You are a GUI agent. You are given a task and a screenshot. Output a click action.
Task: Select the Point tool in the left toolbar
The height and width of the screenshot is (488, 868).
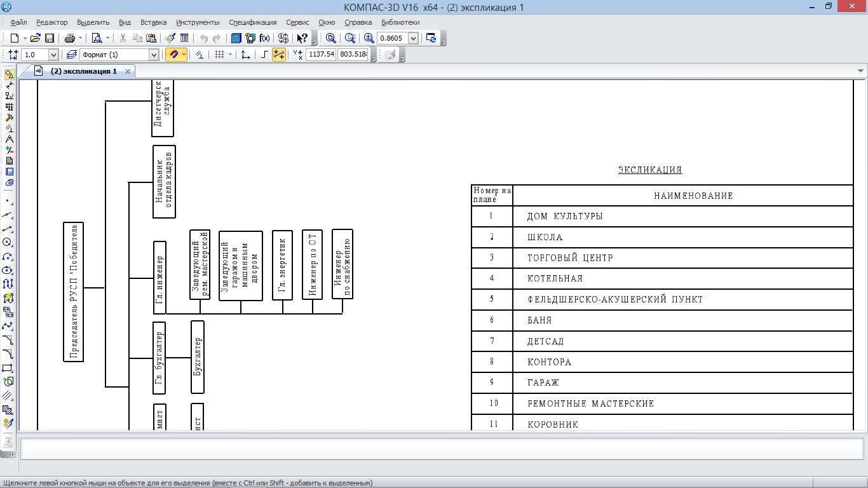pos(8,201)
